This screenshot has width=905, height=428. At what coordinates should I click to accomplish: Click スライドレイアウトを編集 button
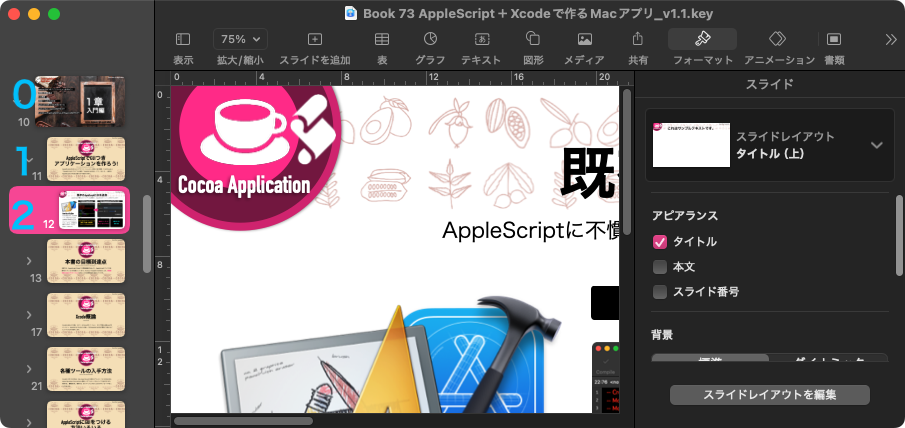(x=769, y=394)
